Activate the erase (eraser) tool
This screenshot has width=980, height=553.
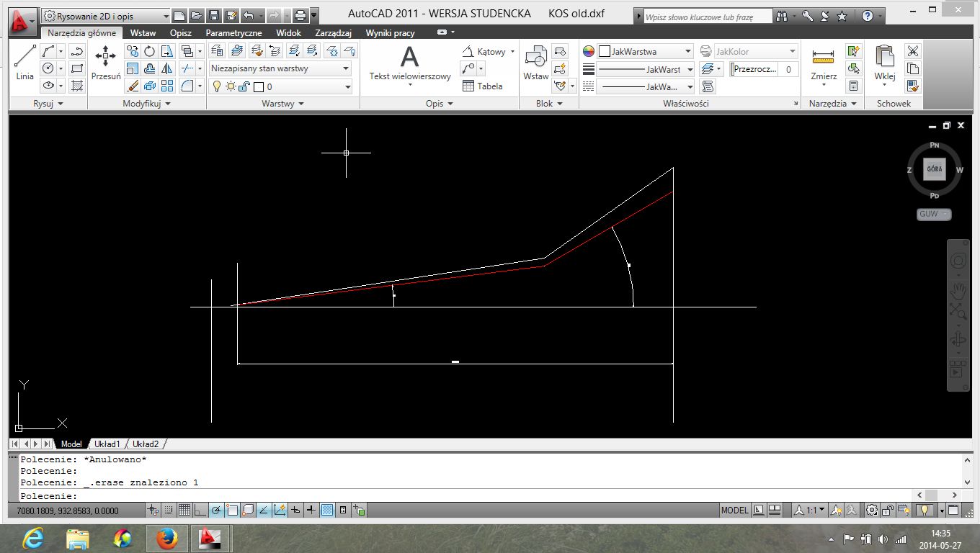click(x=133, y=86)
